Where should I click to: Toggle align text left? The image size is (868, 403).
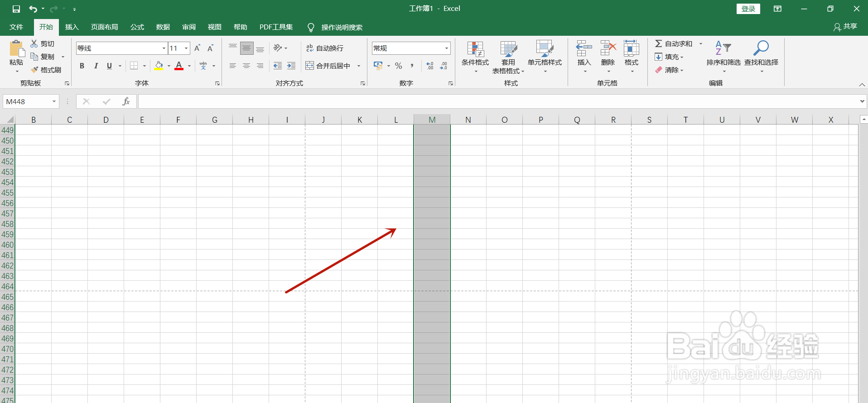tap(233, 66)
